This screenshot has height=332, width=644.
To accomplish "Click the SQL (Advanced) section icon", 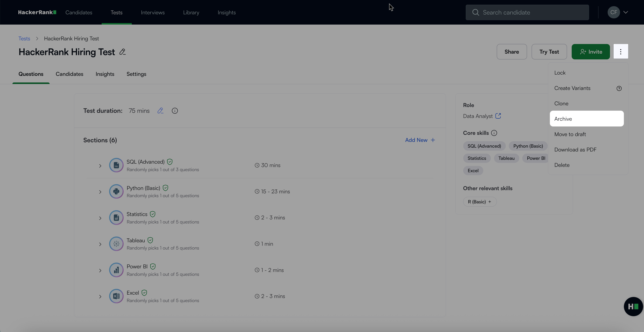I will 116,165.
